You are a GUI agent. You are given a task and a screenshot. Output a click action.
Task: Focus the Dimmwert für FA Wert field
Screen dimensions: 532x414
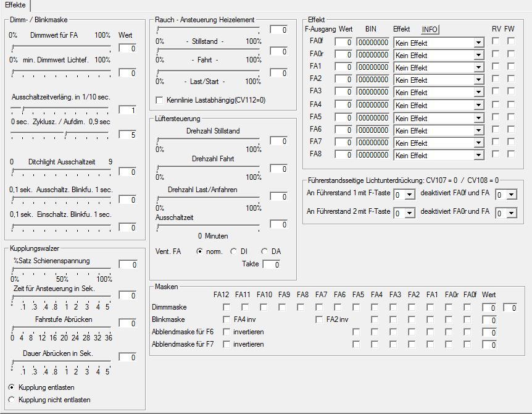tap(127, 48)
